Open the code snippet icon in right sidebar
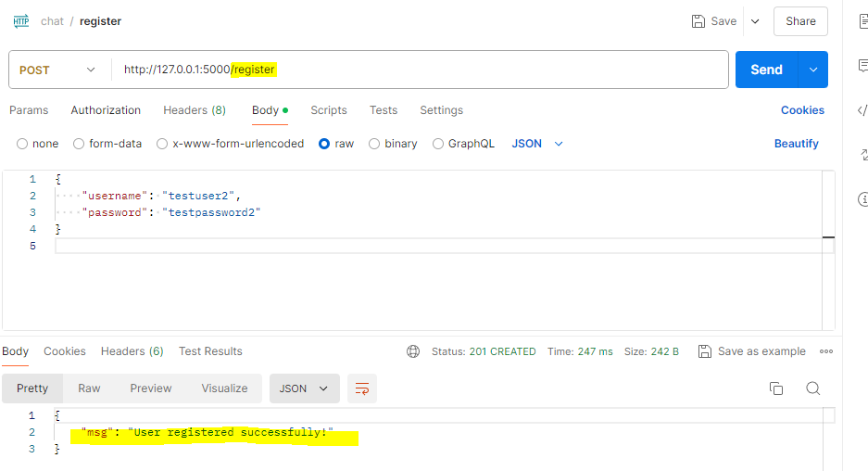Viewport: 868px width, 471px height. pos(863,110)
